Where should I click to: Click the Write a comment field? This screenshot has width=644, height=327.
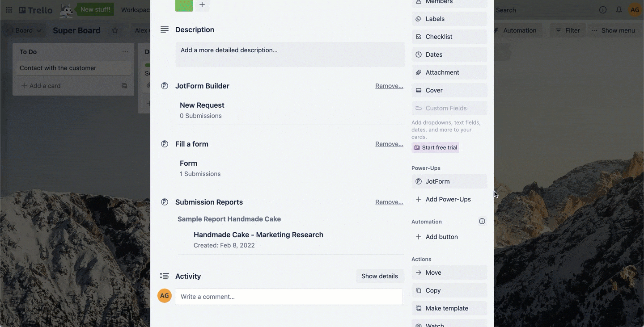[x=289, y=297]
